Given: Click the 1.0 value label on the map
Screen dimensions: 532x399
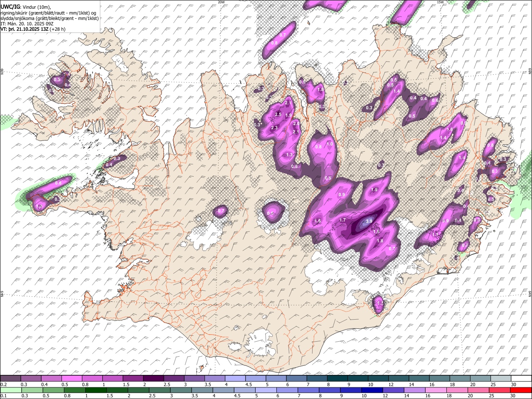Looking at the screenshot, I should (x=330, y=144).
